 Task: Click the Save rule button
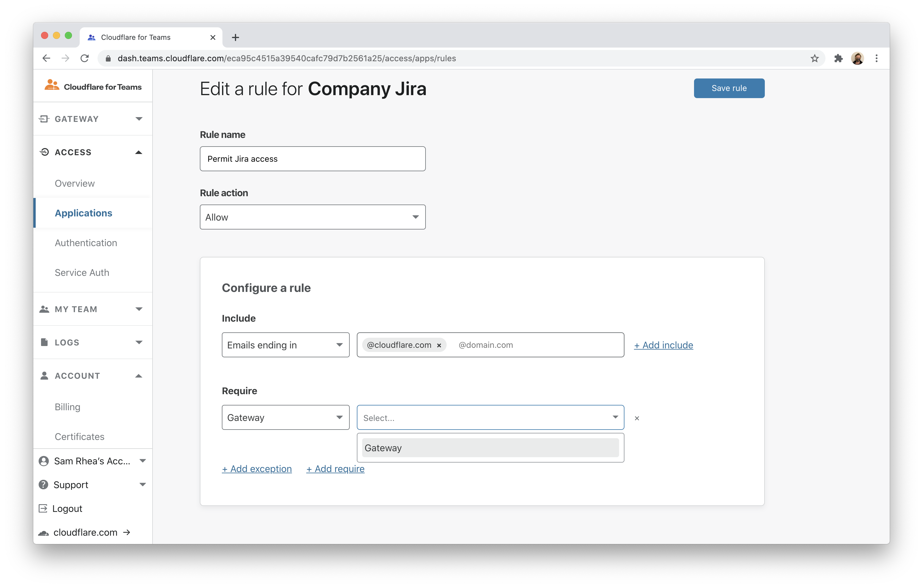coord(729,88)
